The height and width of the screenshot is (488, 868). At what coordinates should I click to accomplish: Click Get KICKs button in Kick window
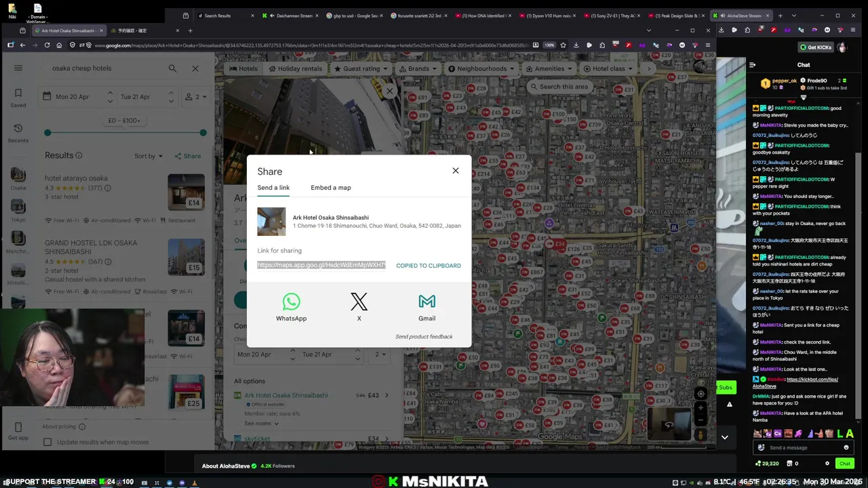(816, 47)
